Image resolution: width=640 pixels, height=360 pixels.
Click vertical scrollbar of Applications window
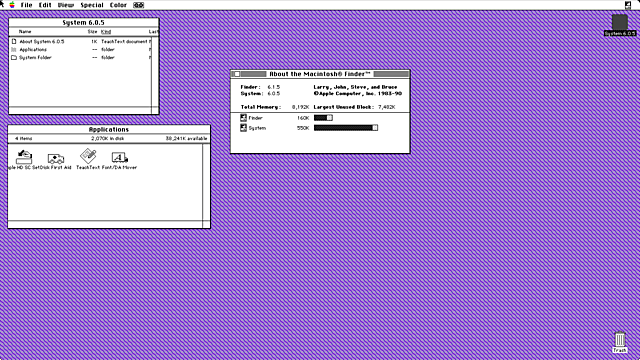pyautogui.click(x=206, y=182)
